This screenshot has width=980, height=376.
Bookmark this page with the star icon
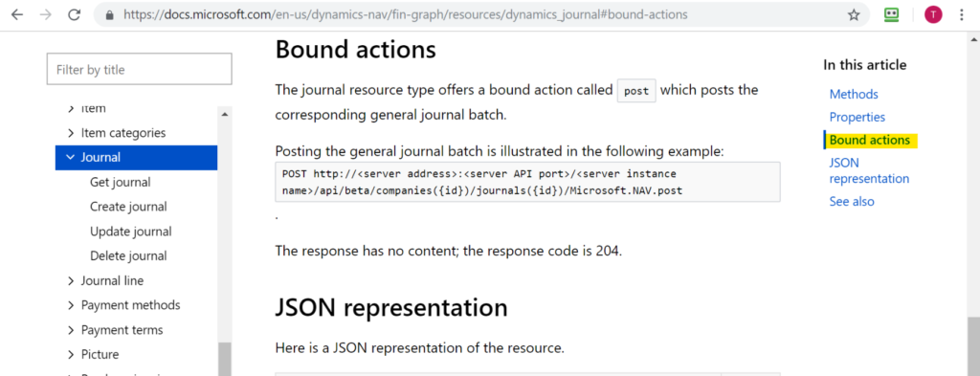pyautogui.click(x=854, y=15)
